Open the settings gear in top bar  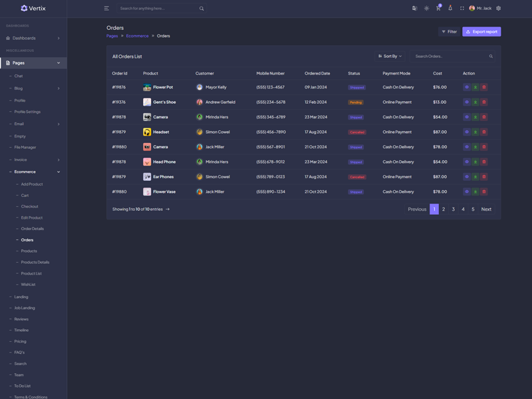click(499, 9)
